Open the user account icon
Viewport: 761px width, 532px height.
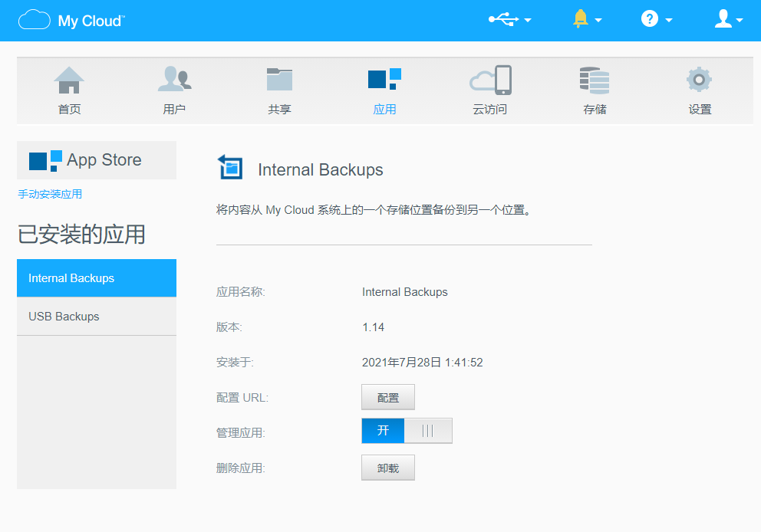[x=723, y=19]
